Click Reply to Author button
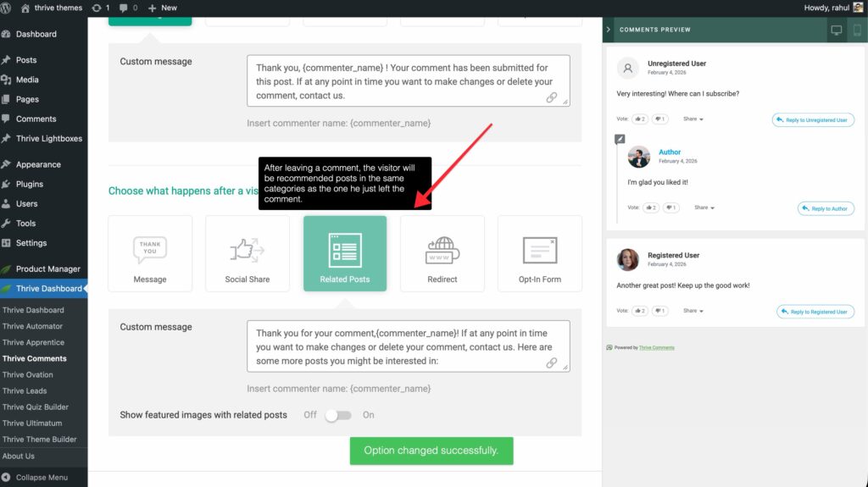Screen dimensions: 868x487 pyautogui.click(x=826, y=208)
